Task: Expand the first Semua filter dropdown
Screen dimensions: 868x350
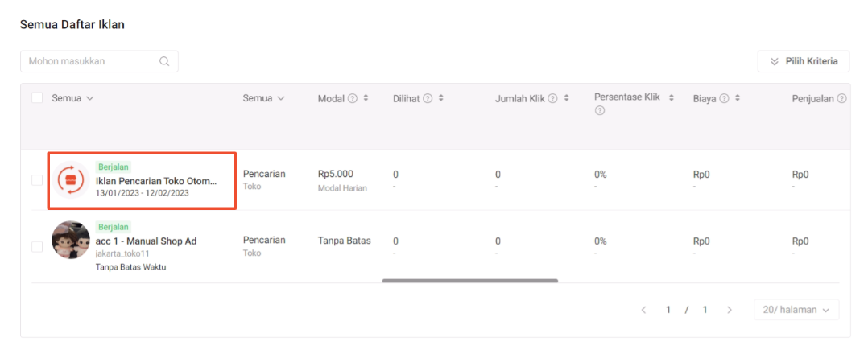Action: (x=72, y=98)
